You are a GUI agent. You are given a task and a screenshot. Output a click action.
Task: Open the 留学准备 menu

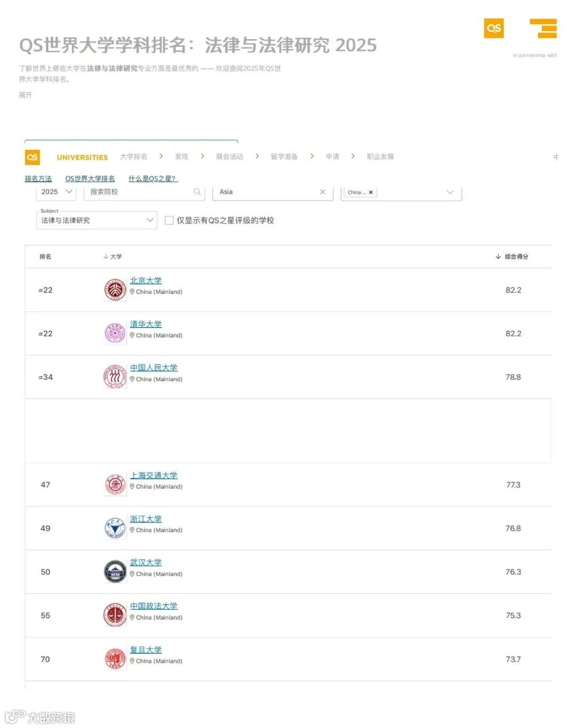click(x=284, y=157)
